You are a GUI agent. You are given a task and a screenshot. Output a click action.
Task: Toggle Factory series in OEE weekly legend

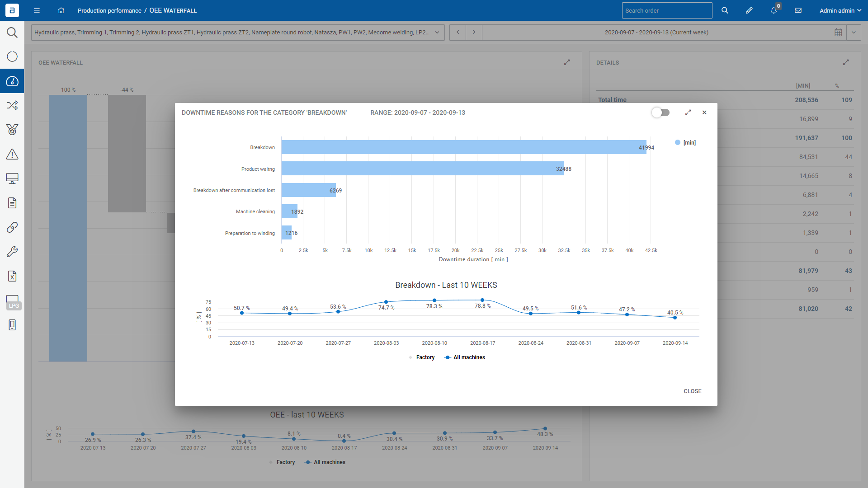tap(282, 462)
